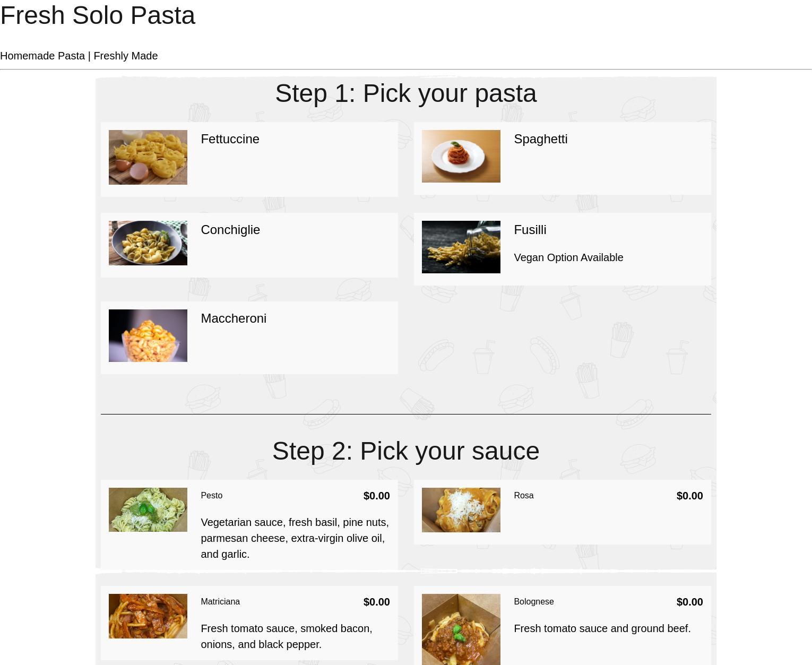812x665 pixels.
Task: Pick the Bolognese sauce title
Action: click(533, 601)
